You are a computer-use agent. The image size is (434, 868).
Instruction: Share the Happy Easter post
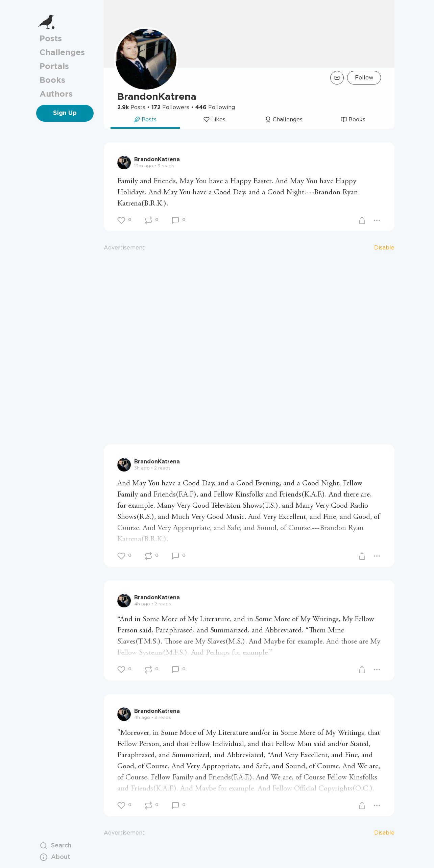(362, 220)
